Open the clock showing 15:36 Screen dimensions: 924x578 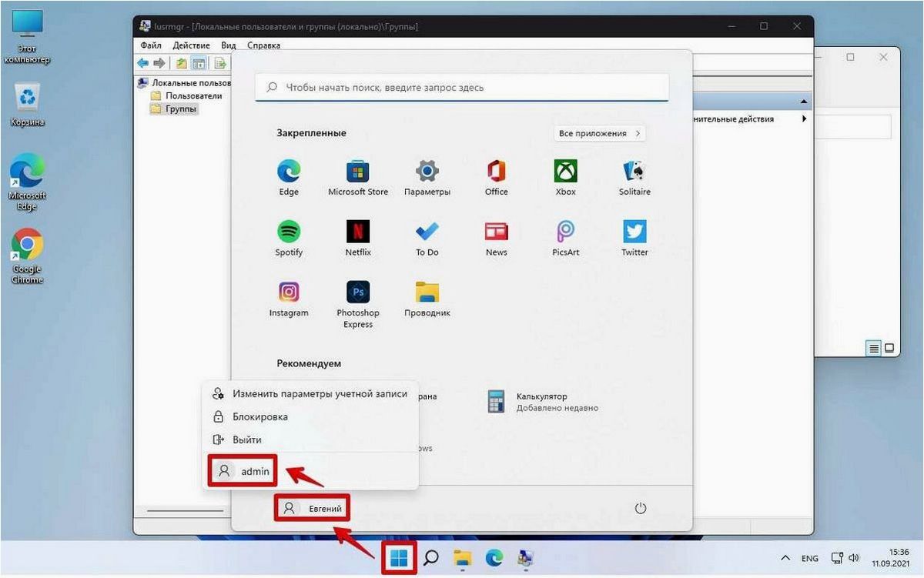[892, 558]
